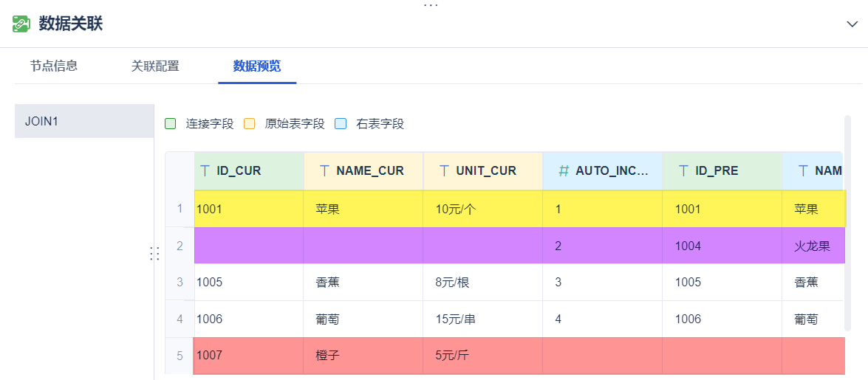Viewport: 868px width, 380px height.
Task: Switch to the 节点信息 tab
Action: (x=54, y=66)
